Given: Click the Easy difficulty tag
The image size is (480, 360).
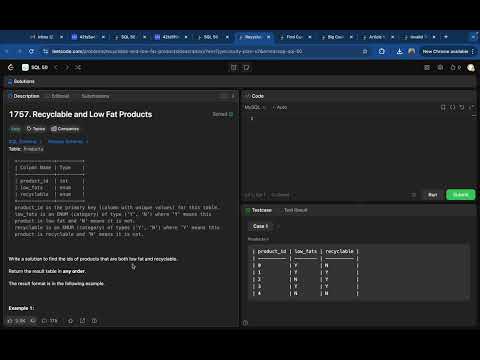Looking at the screenshot, I should pos(15,129).
